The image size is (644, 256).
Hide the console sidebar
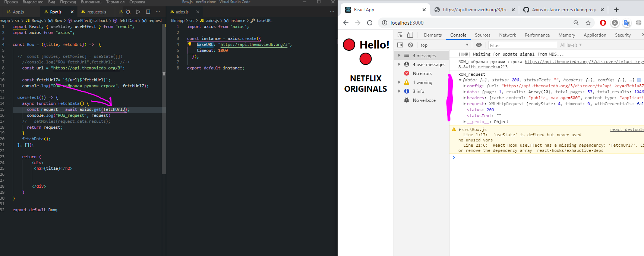(x=400, y=45)
